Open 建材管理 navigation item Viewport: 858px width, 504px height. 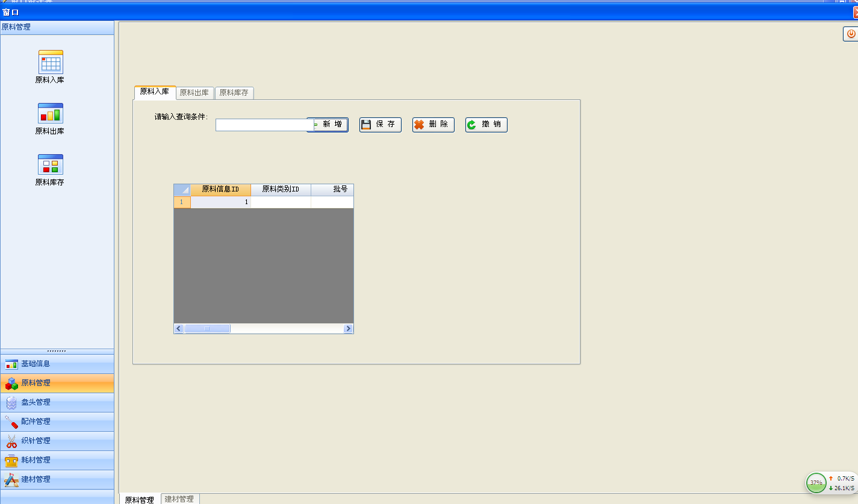click(x=57, y=479)
